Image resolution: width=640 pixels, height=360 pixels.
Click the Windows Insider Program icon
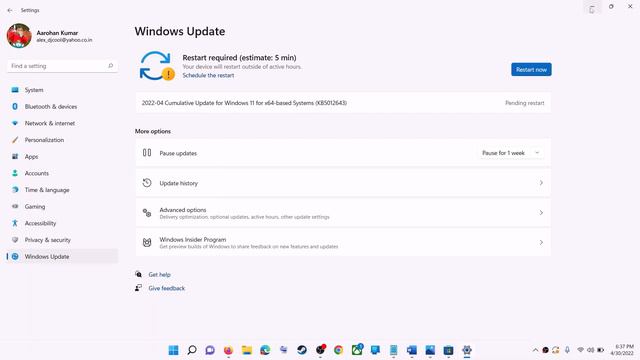147,242
